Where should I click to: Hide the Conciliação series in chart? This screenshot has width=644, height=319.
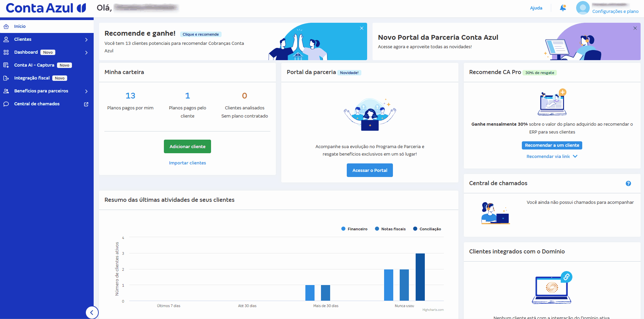427,229
